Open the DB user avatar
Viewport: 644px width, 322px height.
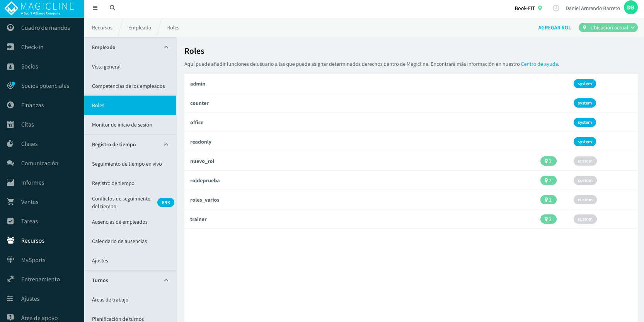pos(631,8)
